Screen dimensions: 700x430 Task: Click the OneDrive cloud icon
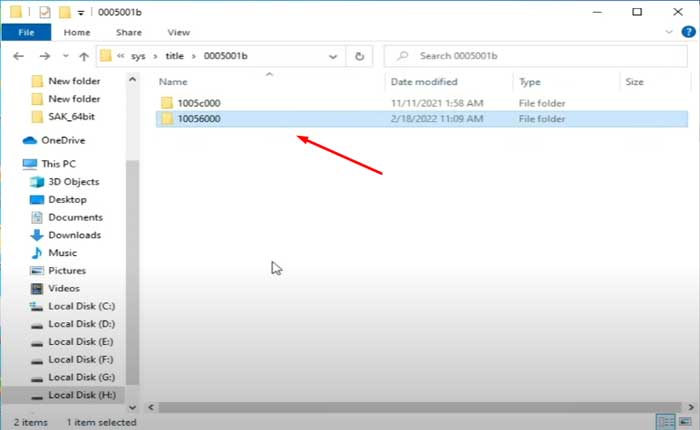click(30, 141)
